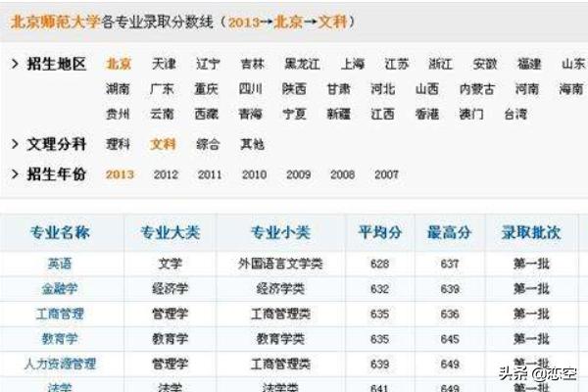
Task: Switch the subject track to 其他
Action: pyautogui.click(x=252, y=144)
